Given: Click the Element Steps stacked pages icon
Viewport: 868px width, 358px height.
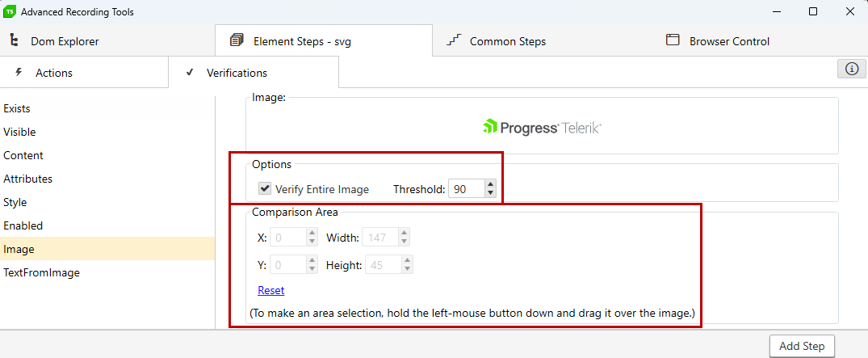Looking at the screenshot, I should pyautogui.click(x=237, y=40).
